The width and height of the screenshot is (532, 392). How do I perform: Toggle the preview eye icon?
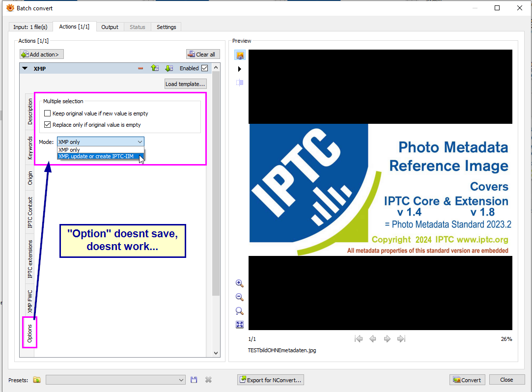[240, 56]
